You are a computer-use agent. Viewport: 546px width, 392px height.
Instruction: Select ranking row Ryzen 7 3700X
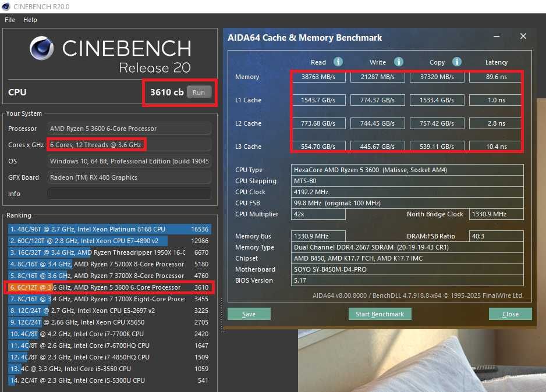point(109,276)
